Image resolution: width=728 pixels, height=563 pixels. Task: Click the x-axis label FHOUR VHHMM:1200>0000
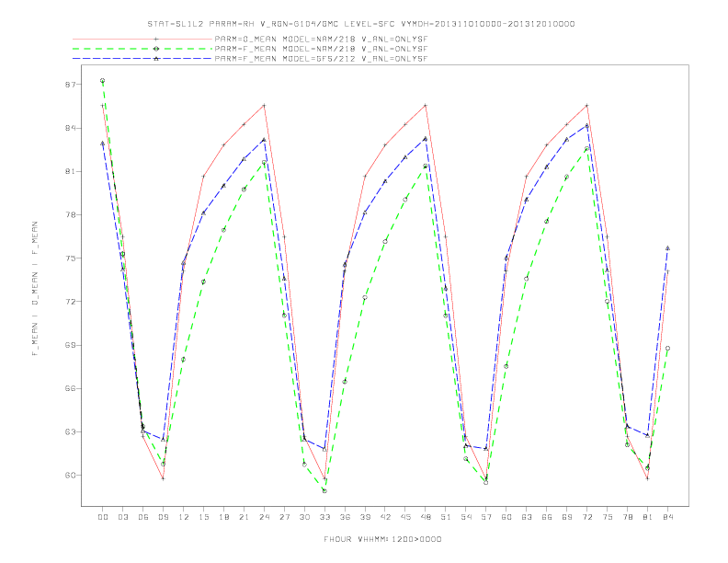(382, 539)
